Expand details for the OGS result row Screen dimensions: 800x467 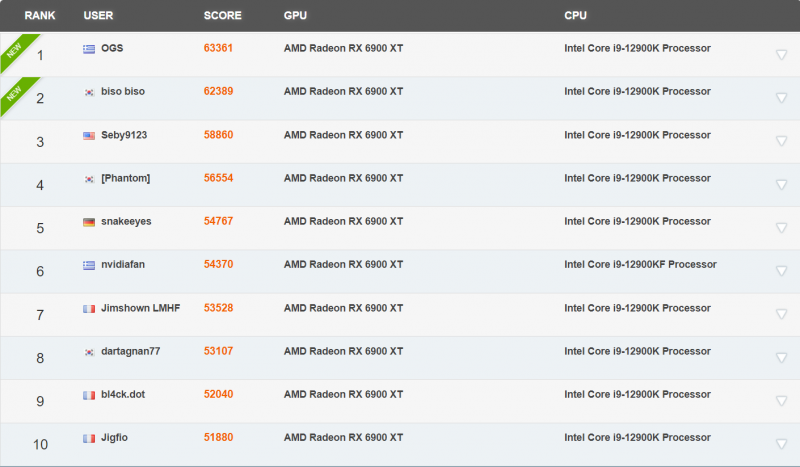(x=781, y=55)
